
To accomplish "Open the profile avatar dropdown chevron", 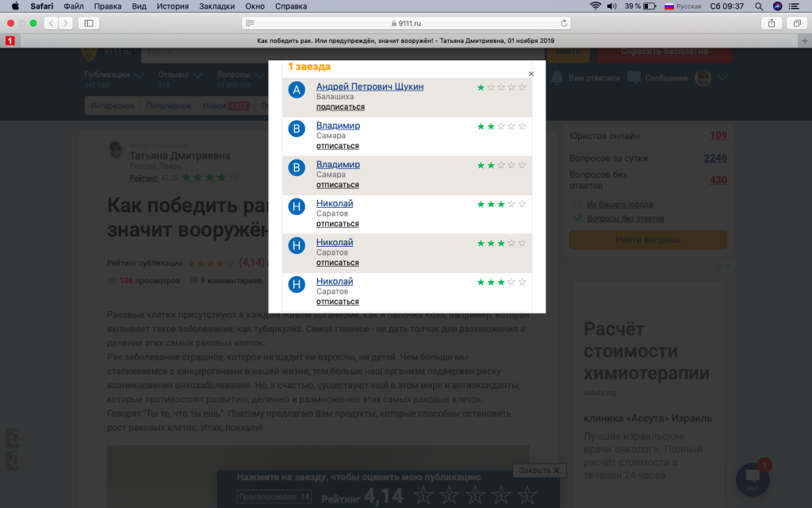I will (x=722, y=78).
